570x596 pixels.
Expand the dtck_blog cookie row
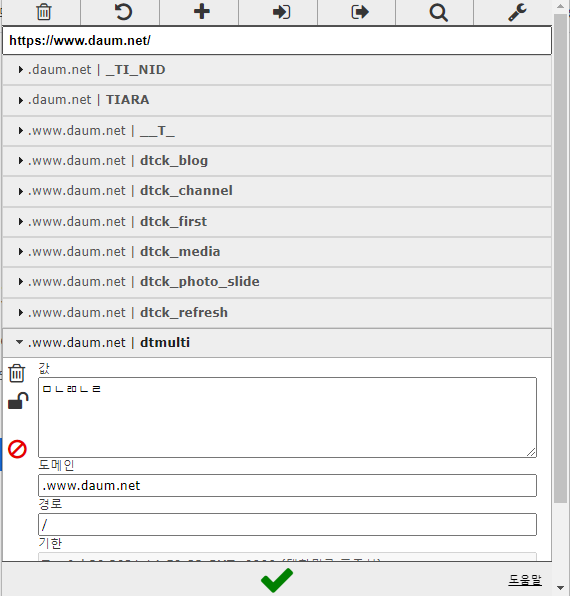pos(277,161)
